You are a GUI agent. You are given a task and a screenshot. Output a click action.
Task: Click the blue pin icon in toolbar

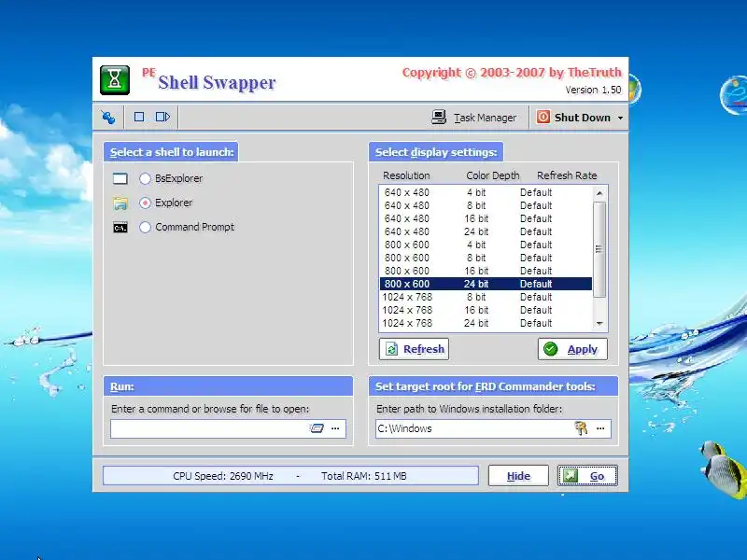[108, 118]
